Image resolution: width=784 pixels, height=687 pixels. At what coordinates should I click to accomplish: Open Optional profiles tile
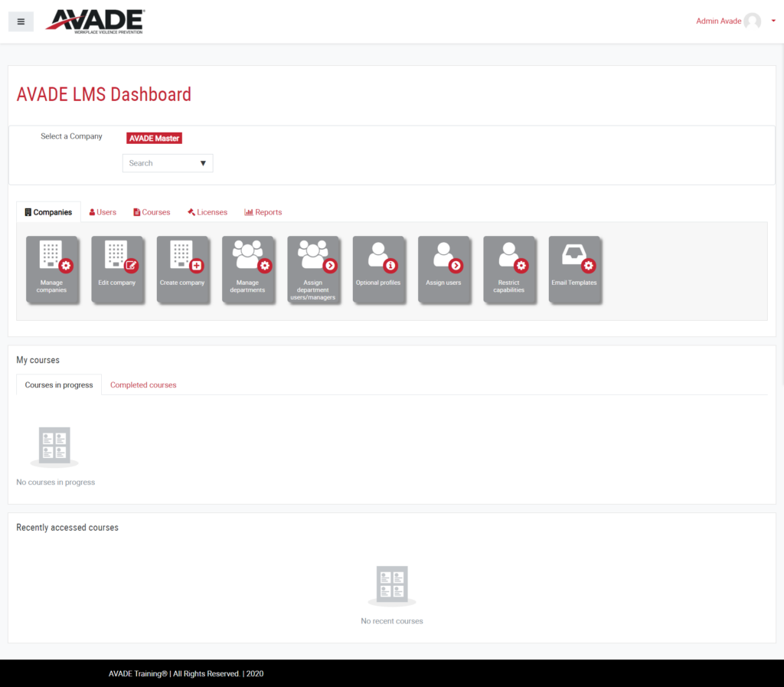(x=378, y=270)
